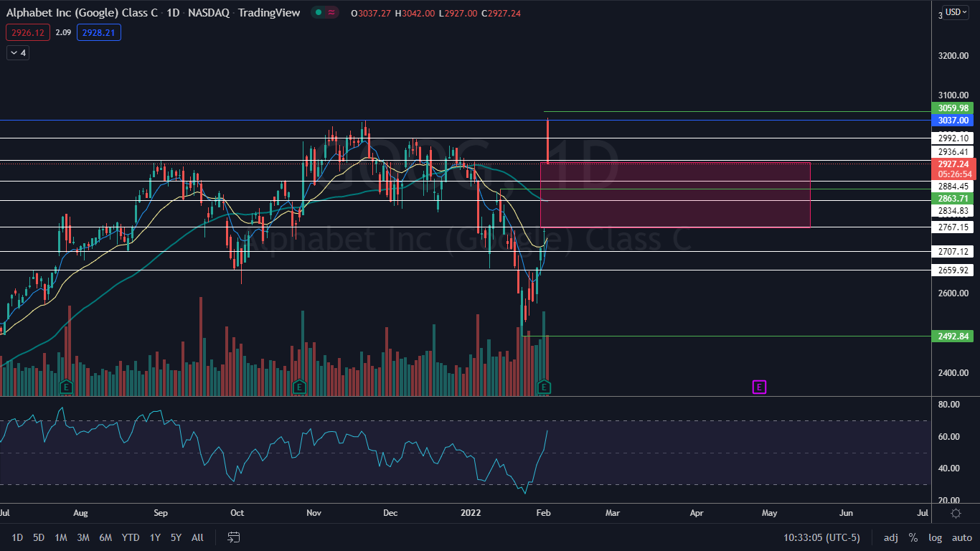The image size is (980, 551).
Task: Toggle auto scale mode
Action: click(961, 537)
